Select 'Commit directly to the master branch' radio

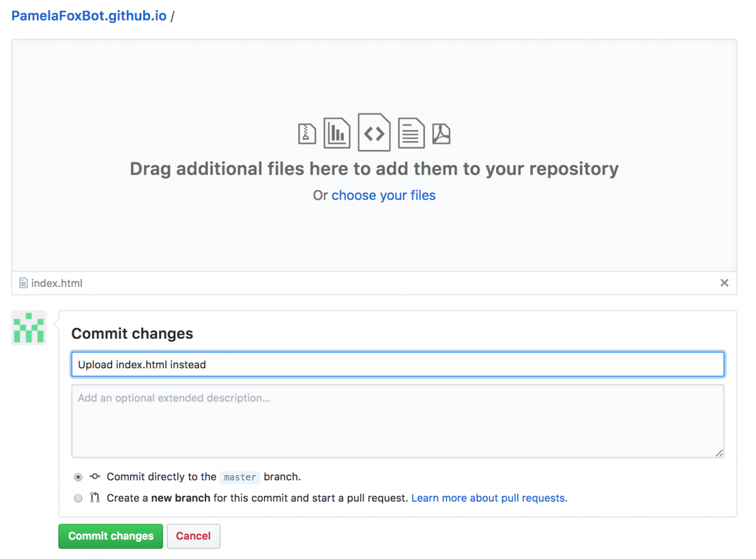coord(78,477)
